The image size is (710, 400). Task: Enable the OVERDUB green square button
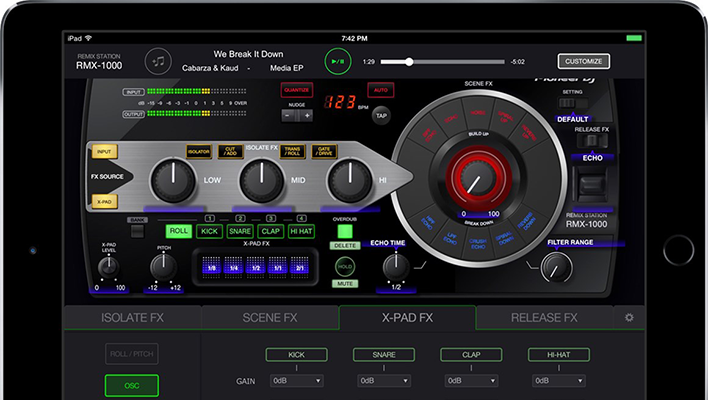pyautogui.click(x=344, y=232)
